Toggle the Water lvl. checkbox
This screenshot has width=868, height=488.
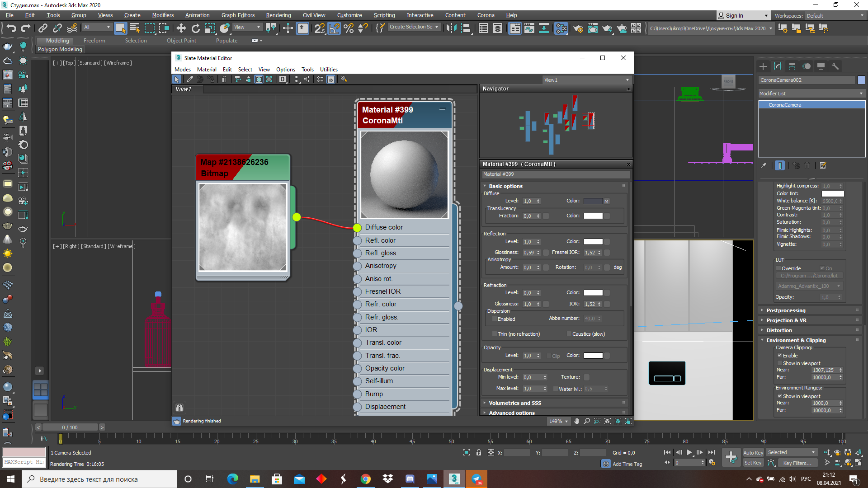pos(556,389)
